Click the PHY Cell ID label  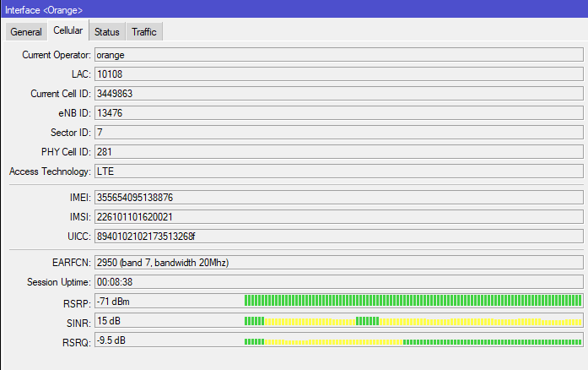(66, 152)
